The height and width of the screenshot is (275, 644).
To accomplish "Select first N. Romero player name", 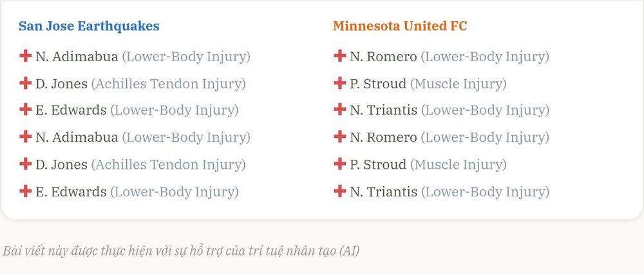I will coord(384,57).
